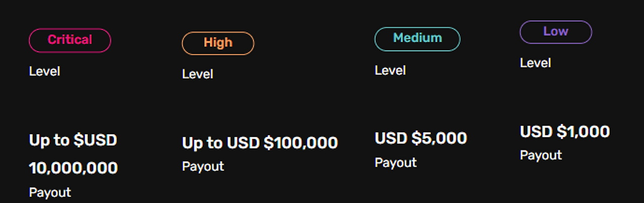Click Payout label under Critical amount

50,192
